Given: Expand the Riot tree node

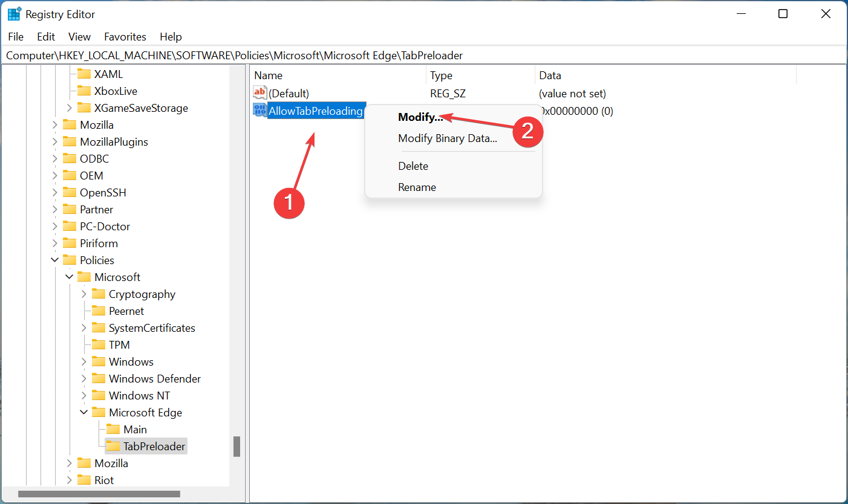Looking at the screenshot, I should click(71, 480).
